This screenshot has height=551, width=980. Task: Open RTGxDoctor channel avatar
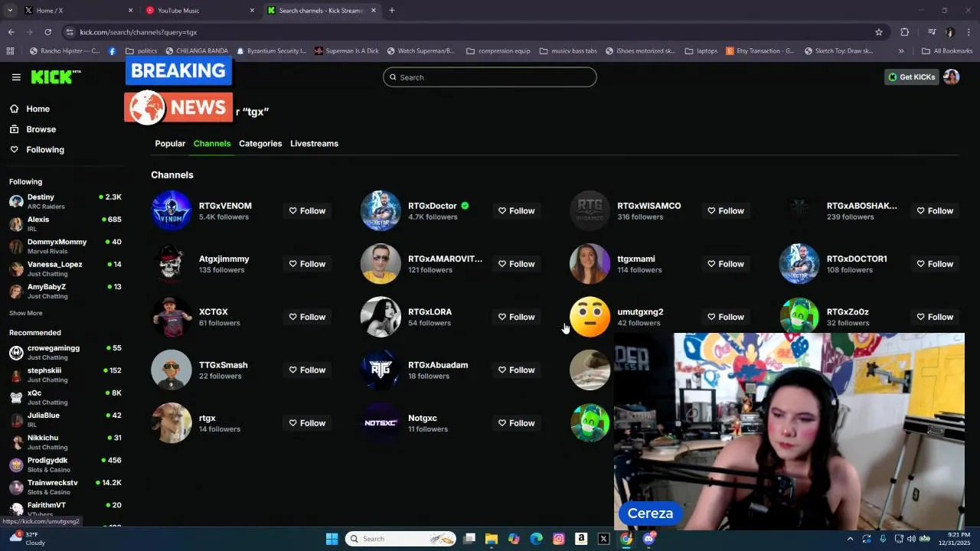coord(381,210)
